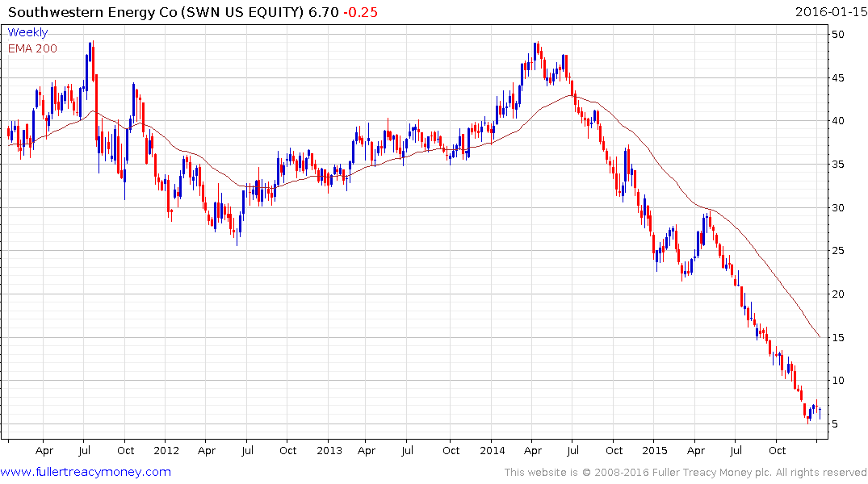Click the -0.25 price change value

click(360, 12)
